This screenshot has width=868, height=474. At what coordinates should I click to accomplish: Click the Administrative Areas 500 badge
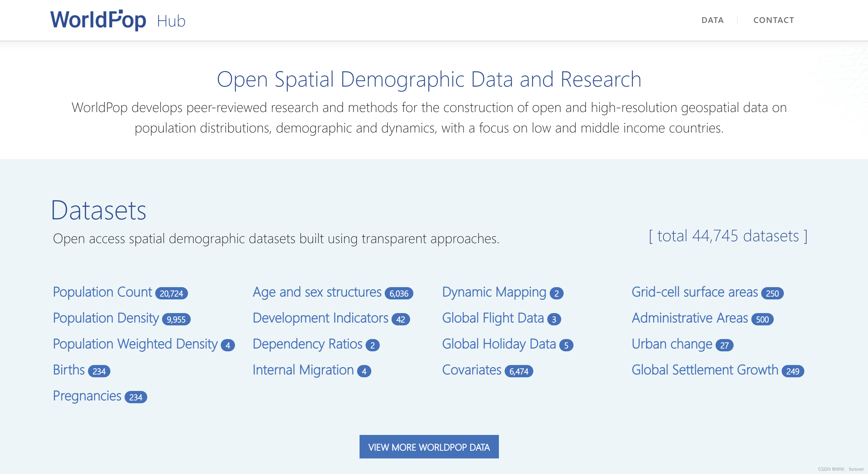[762, 319]
